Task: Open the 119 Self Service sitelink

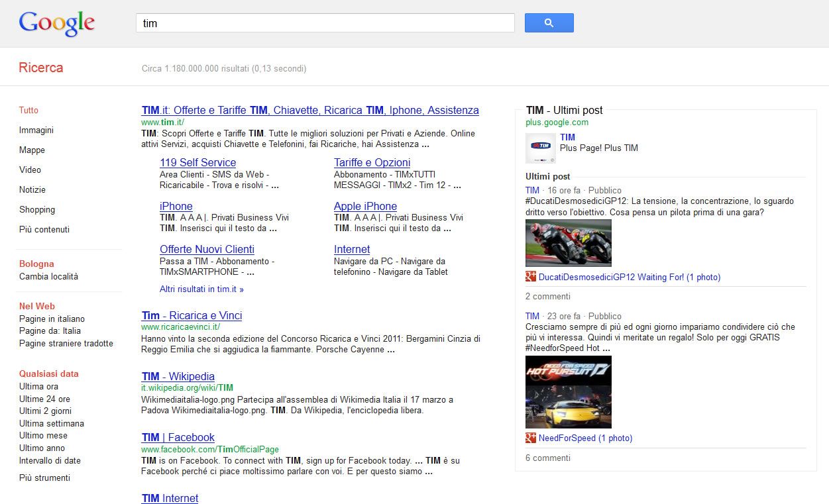Action: [x=197, y=163]
